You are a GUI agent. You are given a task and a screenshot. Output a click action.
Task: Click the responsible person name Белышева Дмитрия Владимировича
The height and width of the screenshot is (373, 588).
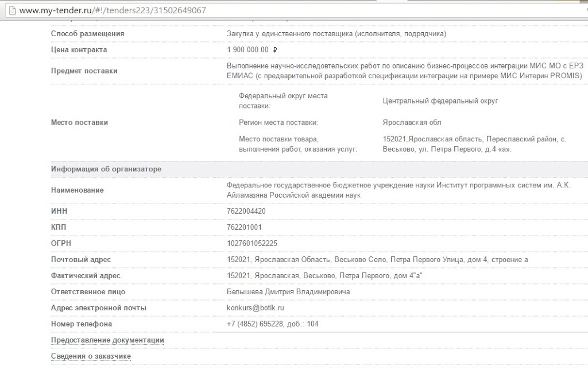288,292
